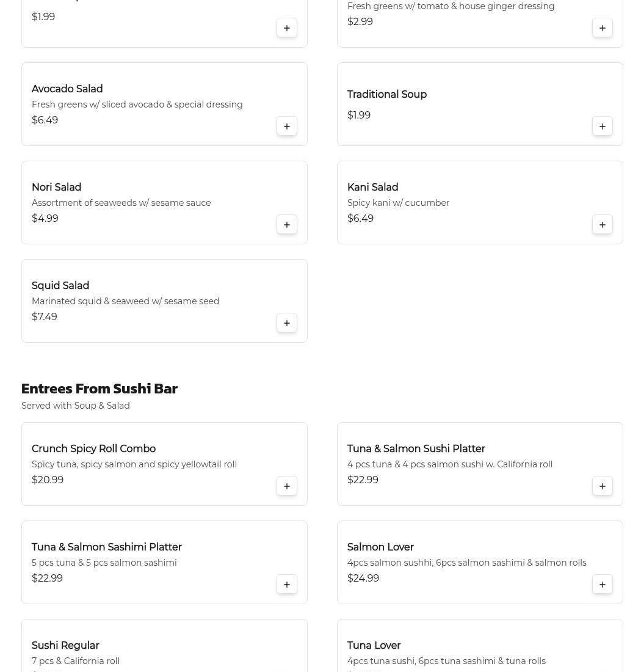The width and height of the screenshot is (641, 672).
Task: Add Tuna & Salmon Sushi Platter
Action: (x=603, y=486)
